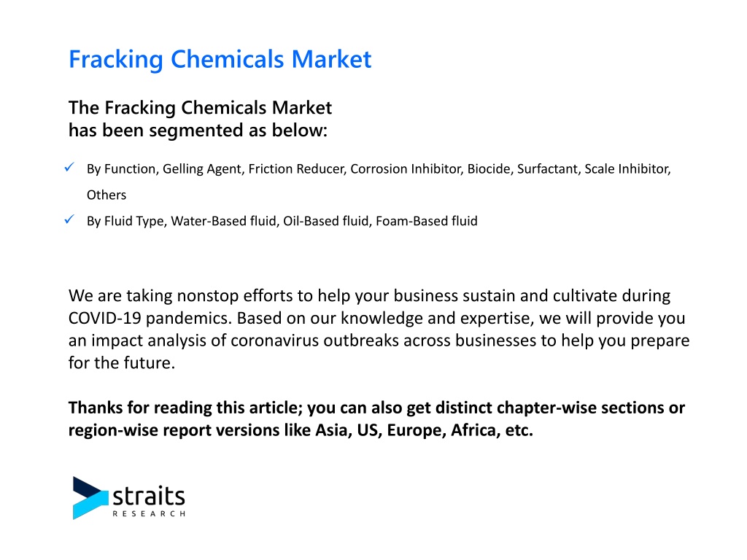Click 'for the future.' ending the paragraph
Image resolution: width=747 pixels, height=560 pixels.
(x=122, y=363)
